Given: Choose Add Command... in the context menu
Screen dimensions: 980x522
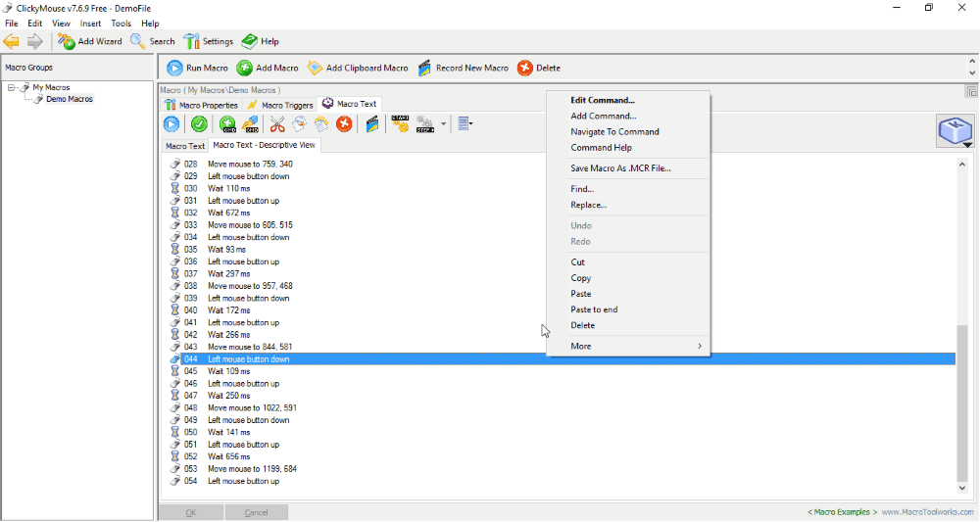Looking at the screenshot, I should 628,116.
